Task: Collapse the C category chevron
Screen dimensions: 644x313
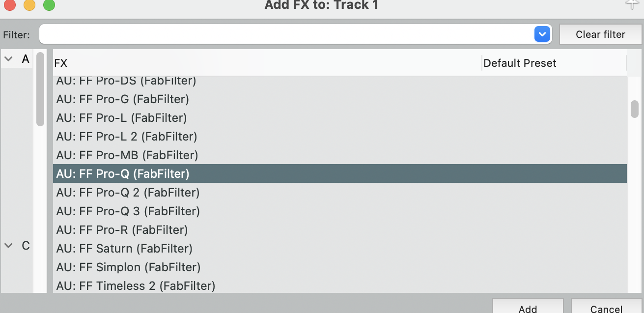Action: 8,246
